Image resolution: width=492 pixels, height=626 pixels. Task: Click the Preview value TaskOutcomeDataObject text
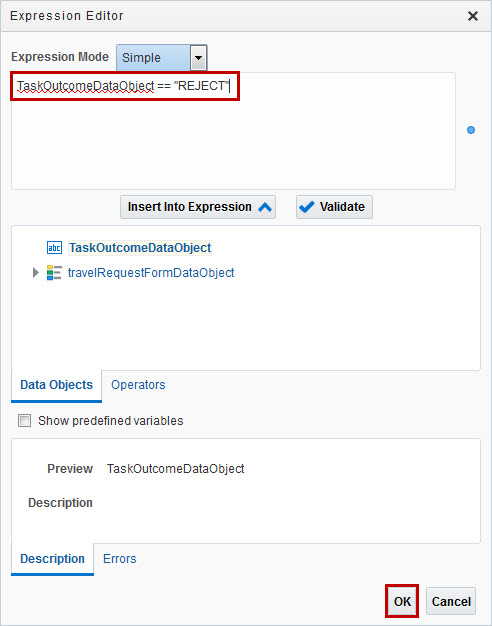[x=175, y=469]
